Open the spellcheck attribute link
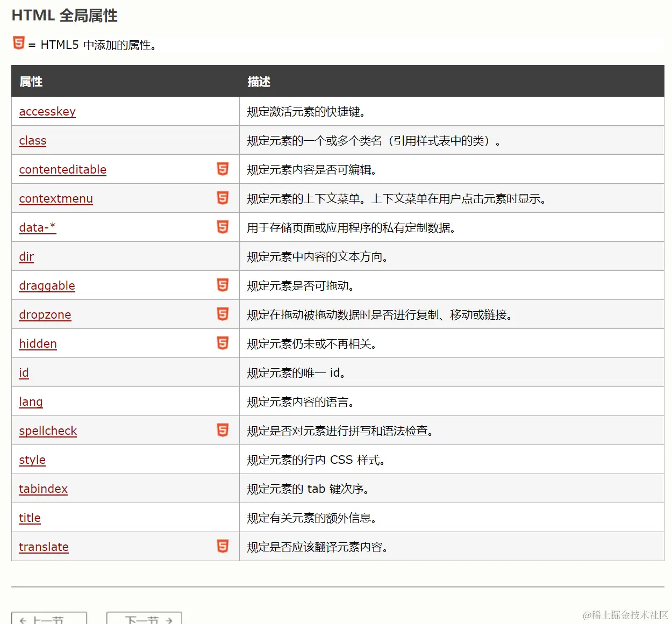Screen dimensions: 672x624 pos(48,431)
